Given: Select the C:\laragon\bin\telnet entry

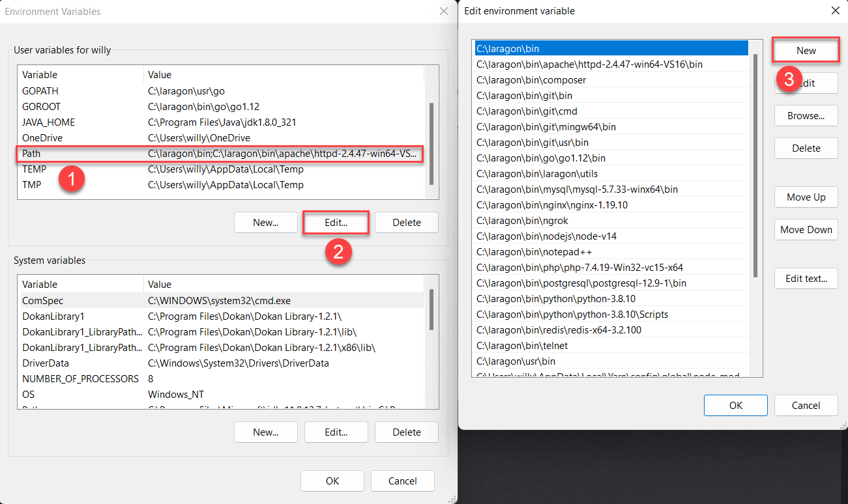Looking at the screenshot, I should pos(611,346).
